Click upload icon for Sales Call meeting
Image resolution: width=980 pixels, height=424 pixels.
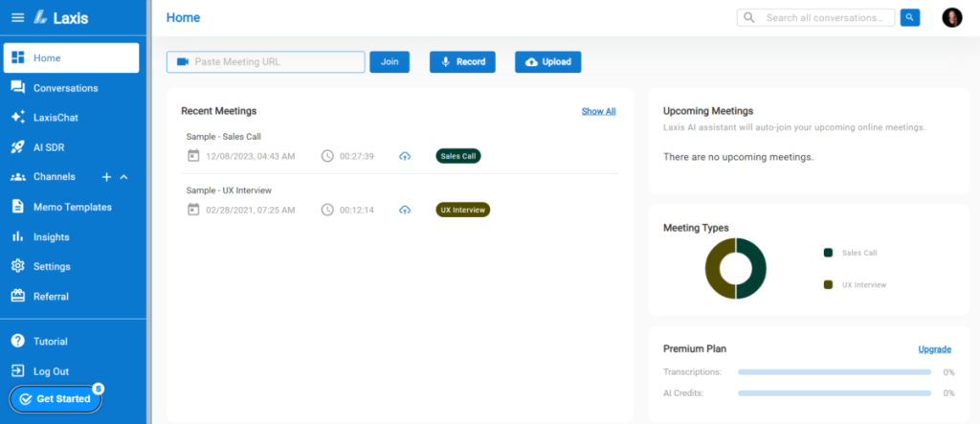click(405, 156)
